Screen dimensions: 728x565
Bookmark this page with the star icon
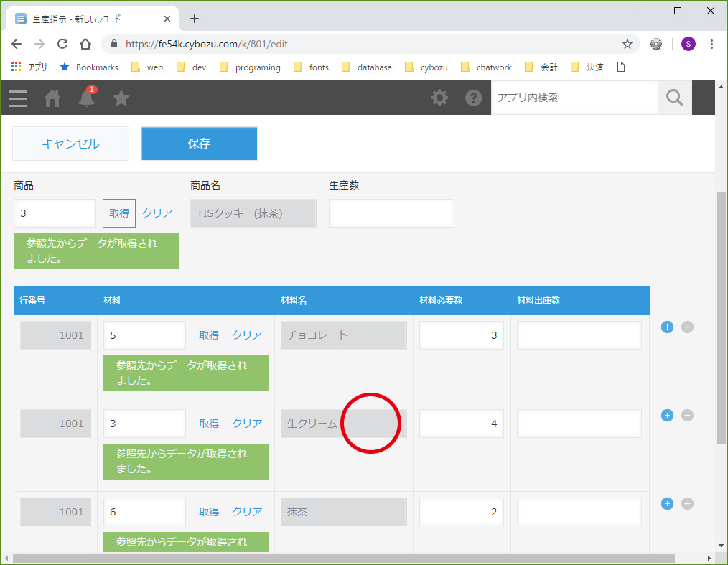(627, 44)
